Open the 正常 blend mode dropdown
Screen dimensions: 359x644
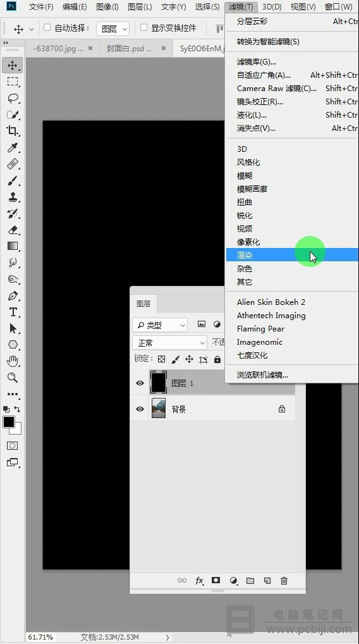coord(170,342)
